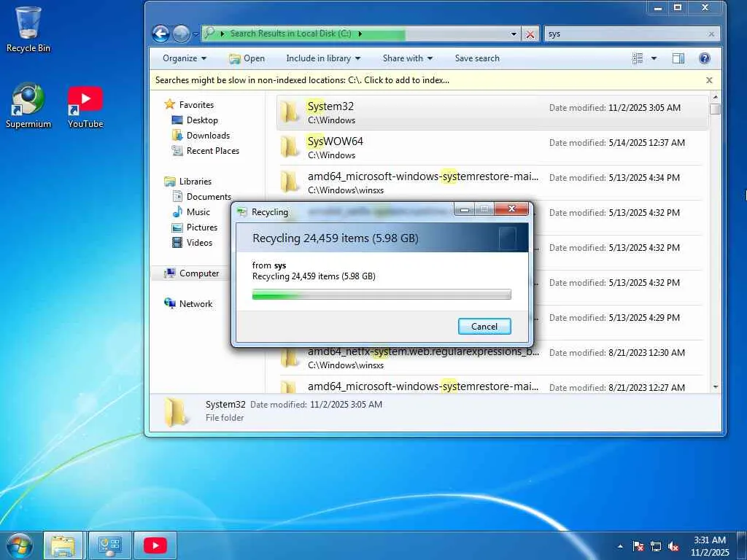This screenshot has width=747, height=560.
Task: Open Explorer help question mark icon
Action: 704,58
